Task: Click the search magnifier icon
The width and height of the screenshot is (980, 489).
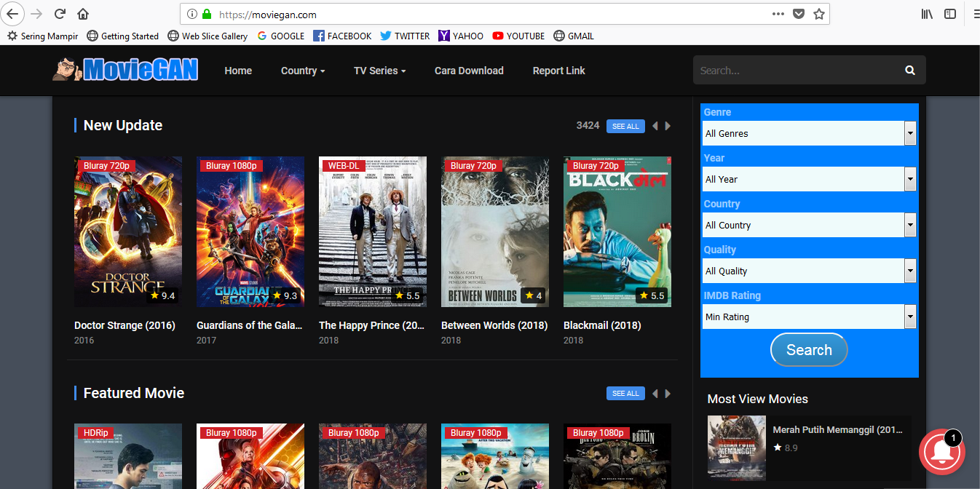Action: 909,70
